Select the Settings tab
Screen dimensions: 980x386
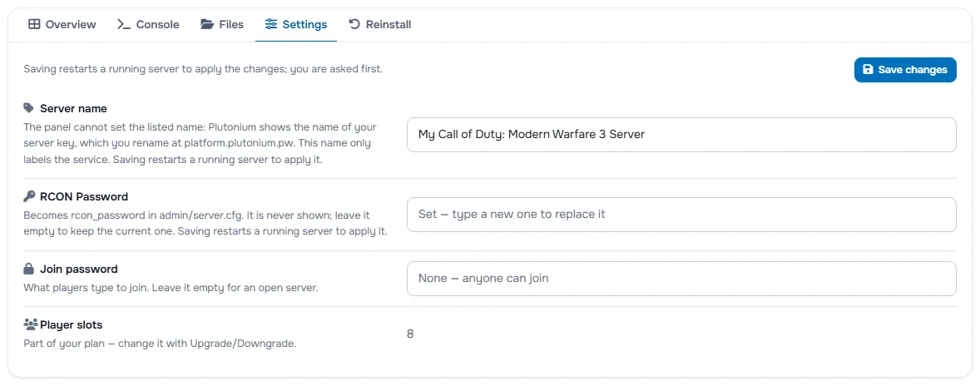tap(295, 24)
